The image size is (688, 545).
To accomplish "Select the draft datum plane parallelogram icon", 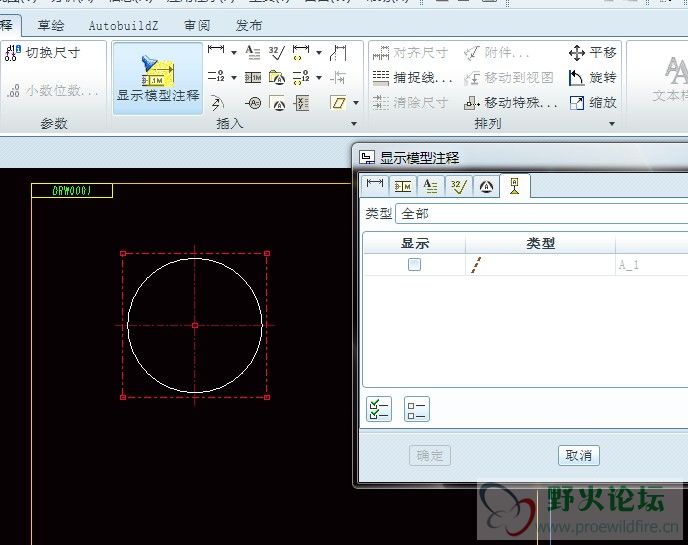I will pos(338,103).
